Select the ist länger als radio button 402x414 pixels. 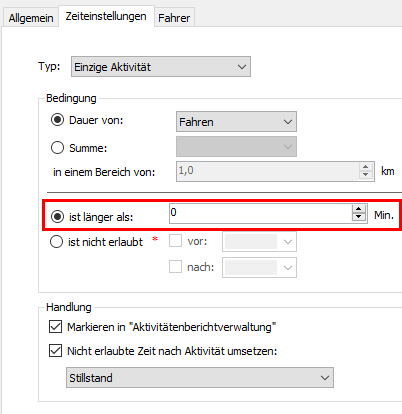pyautogui.click(x=57, y=217)
